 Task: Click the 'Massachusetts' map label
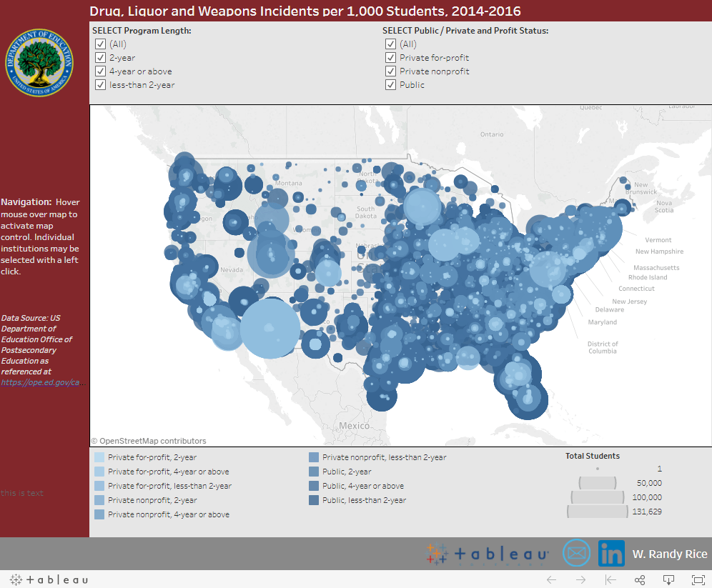pyautogui.click(x=657, y=268)
